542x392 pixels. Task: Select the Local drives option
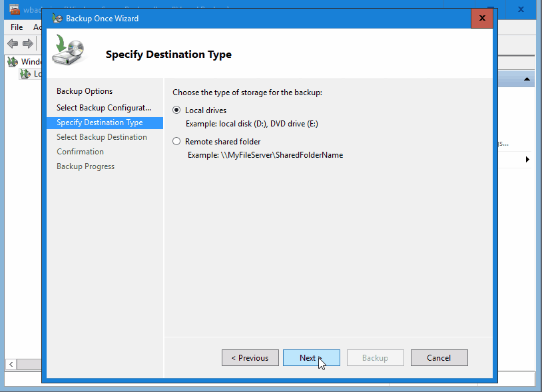click(175, 110)
